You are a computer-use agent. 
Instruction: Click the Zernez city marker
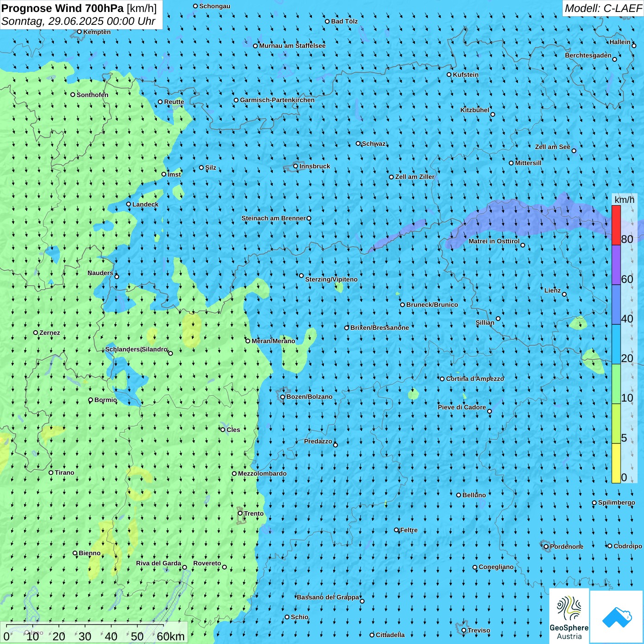[35, 333]
